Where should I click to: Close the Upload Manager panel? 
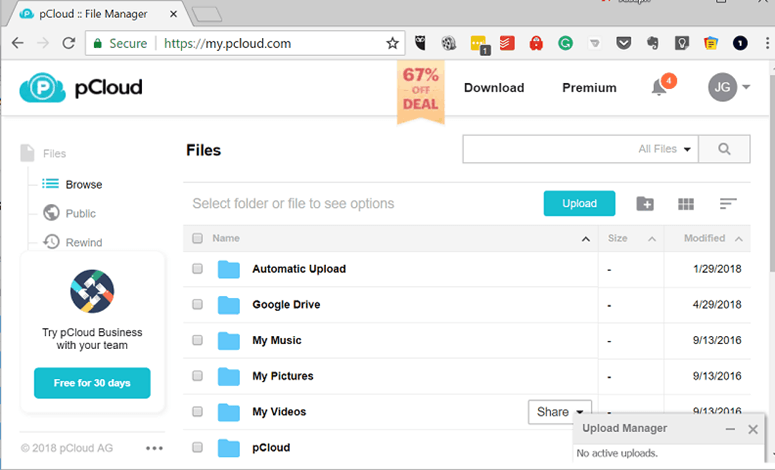point(753,429)
